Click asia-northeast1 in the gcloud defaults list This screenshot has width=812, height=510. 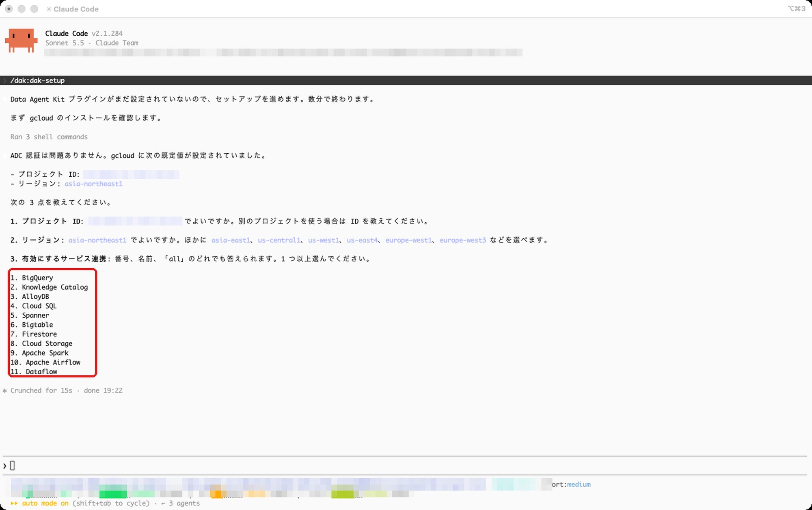click(93, 184)
